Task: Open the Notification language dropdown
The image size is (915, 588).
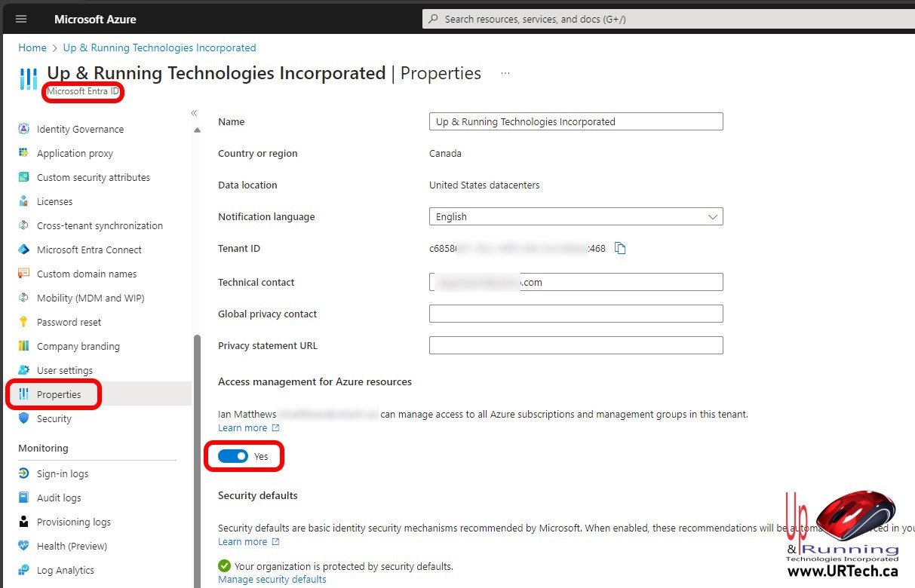Action: pyautogui.click(x=576, y=216)
